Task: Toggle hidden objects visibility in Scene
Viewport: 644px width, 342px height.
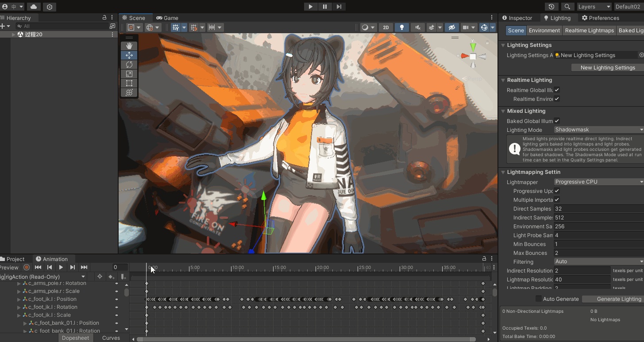Action: click(x=451, y=27)
